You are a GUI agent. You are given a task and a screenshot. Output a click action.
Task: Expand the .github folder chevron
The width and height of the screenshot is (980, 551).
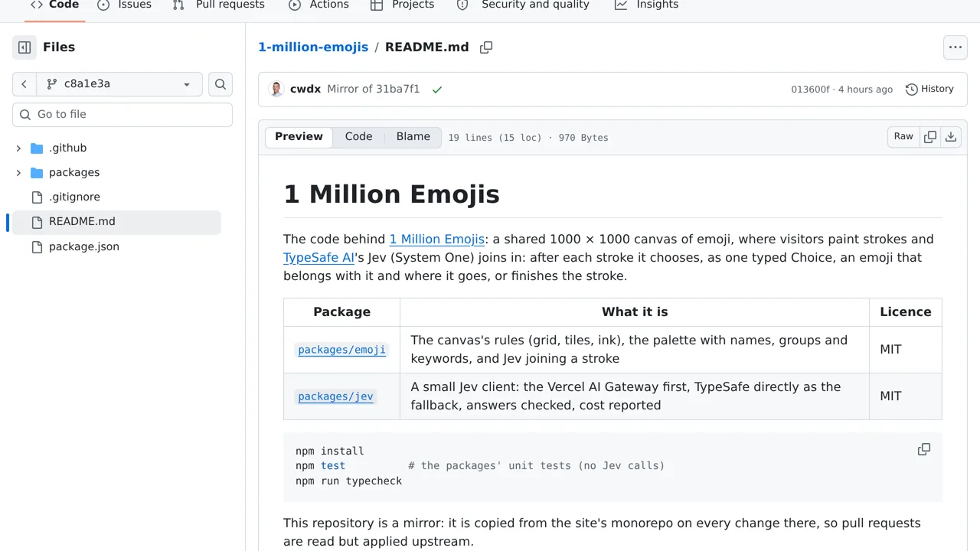(x=18, y=148)
